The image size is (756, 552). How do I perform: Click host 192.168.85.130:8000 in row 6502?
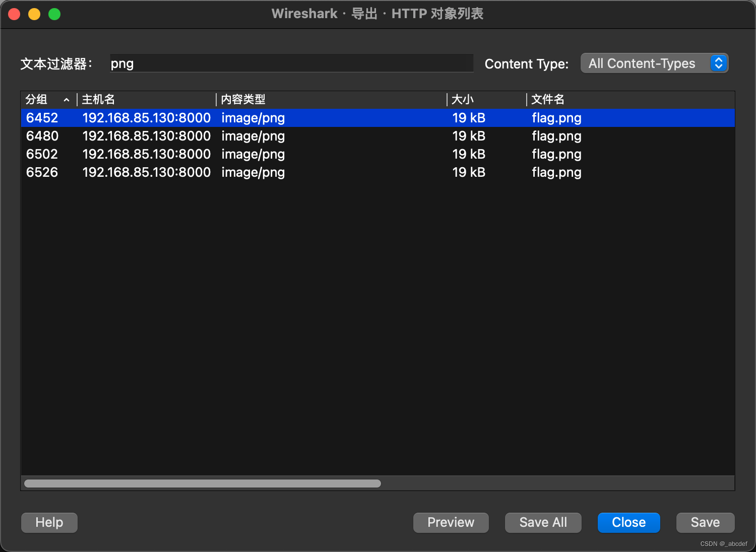click(x=146, y=154)
